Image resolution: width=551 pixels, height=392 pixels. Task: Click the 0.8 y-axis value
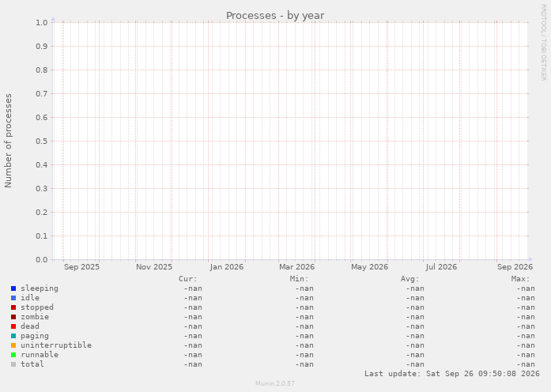click(41, 70)
